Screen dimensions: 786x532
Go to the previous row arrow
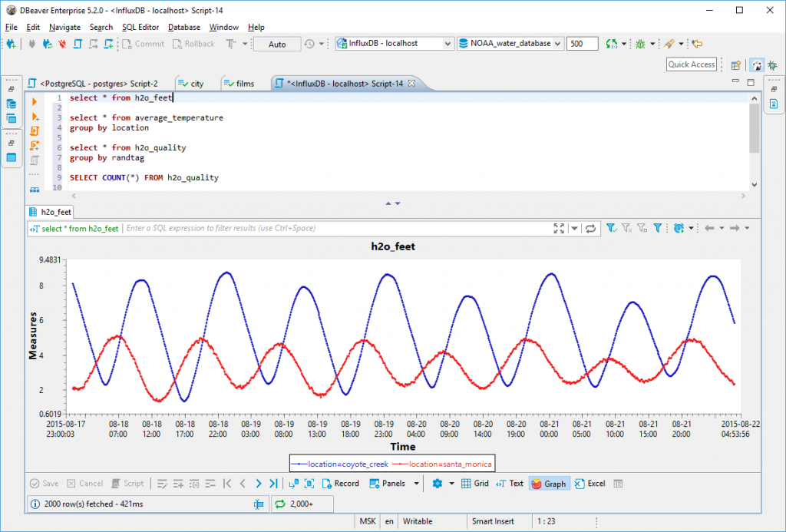pyautogui.click(x=243, y=484)
